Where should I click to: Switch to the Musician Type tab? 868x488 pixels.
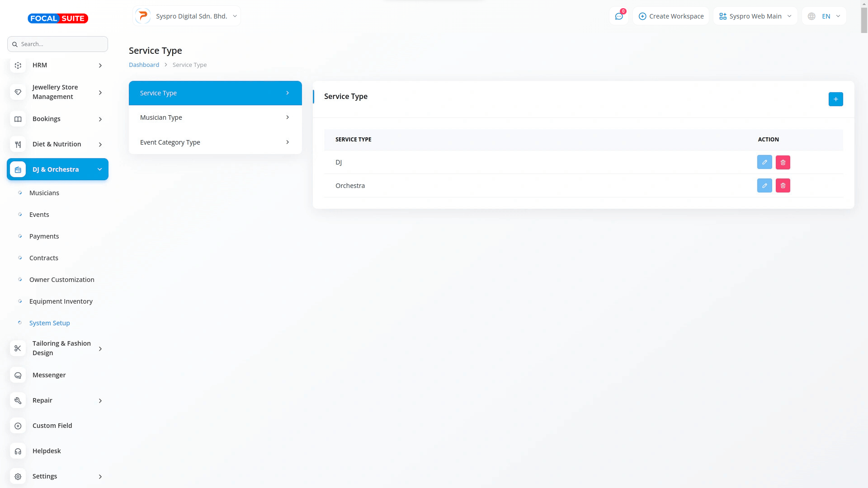(x=215, y=117)
